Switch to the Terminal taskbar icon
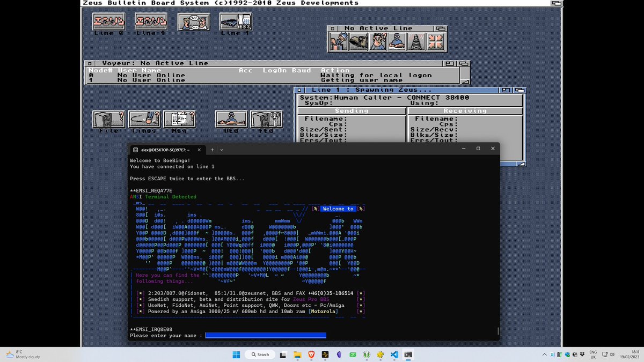 coord(408,354)
